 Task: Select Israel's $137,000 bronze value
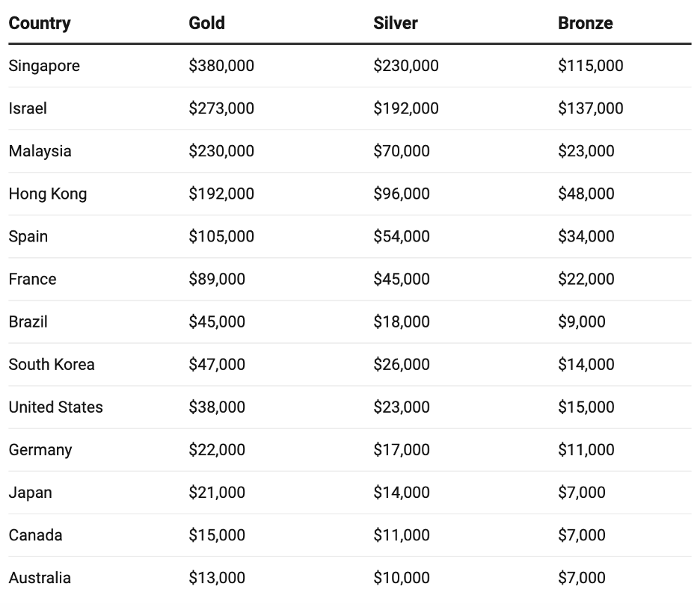(x=590, y=108)
